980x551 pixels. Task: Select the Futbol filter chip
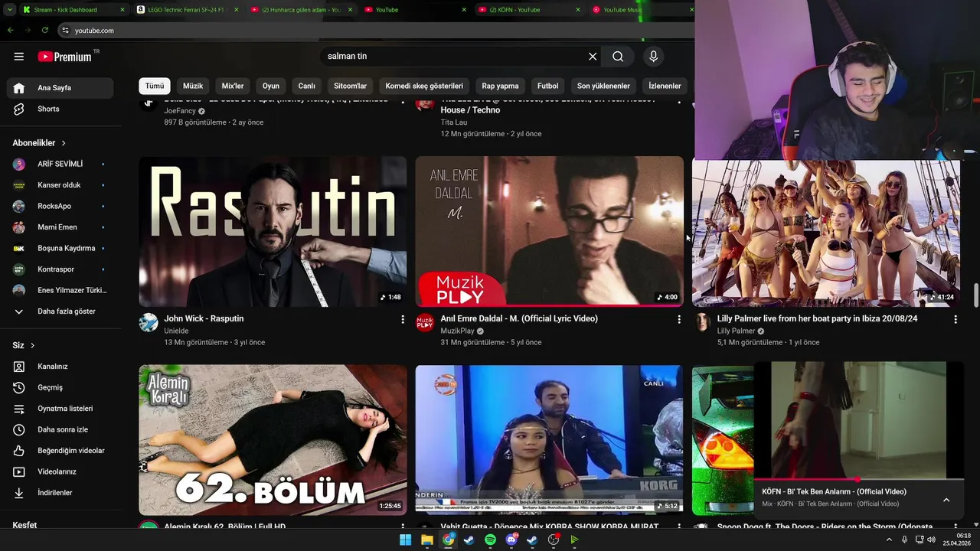tap(547, 86)
